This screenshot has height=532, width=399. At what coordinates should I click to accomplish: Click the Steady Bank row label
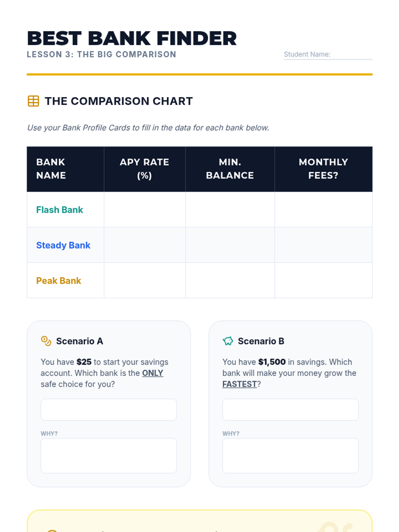(x=63, y=245)
